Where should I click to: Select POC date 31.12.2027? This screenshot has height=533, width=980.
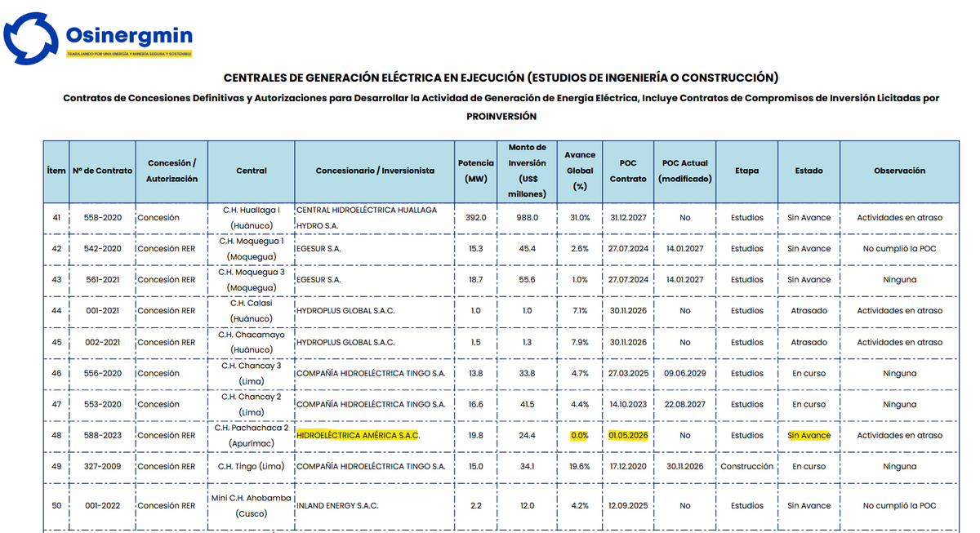pos(628,218)
